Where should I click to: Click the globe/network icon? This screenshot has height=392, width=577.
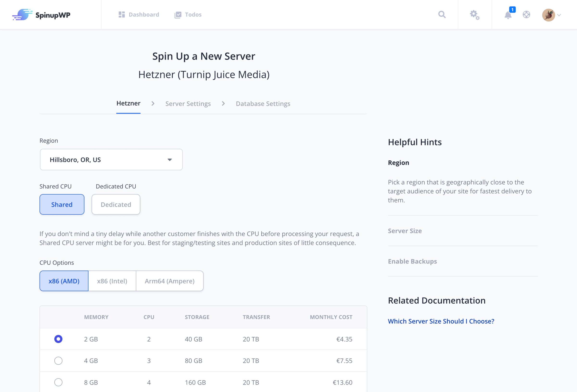[526, 14]
